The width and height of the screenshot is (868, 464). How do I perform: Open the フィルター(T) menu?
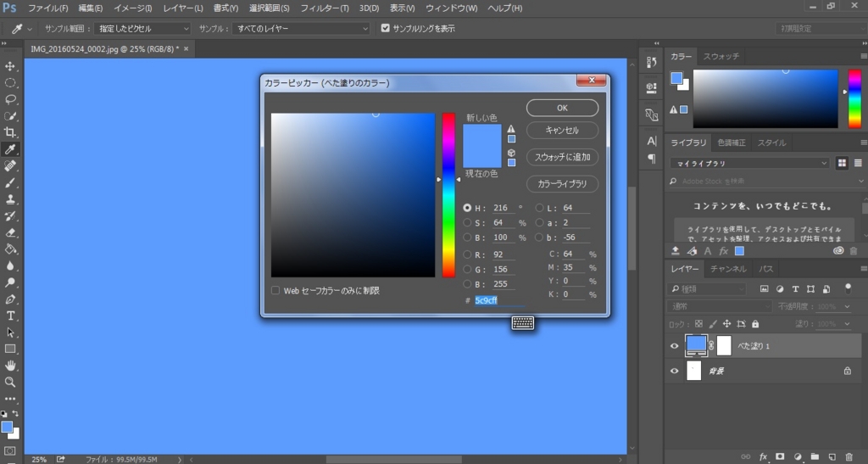point(325,8)
